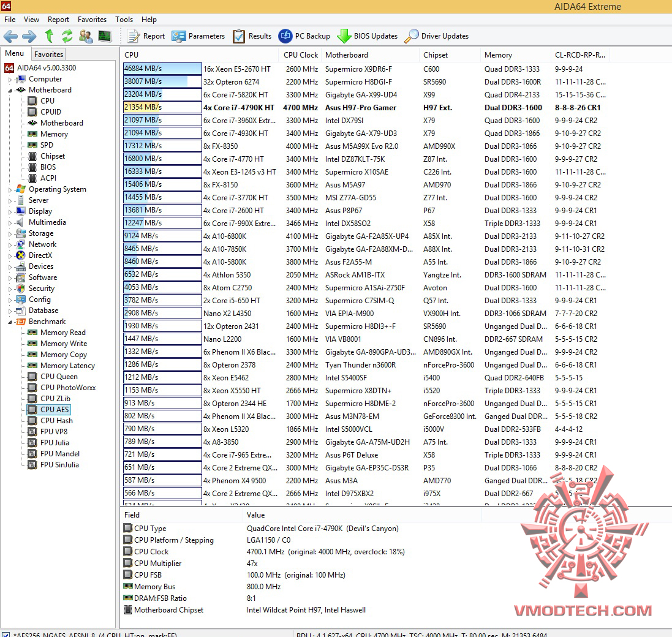This screenshot has height=637, width=672.
Task: Click the Back navigation arrow icon
Action: [10, 36]
